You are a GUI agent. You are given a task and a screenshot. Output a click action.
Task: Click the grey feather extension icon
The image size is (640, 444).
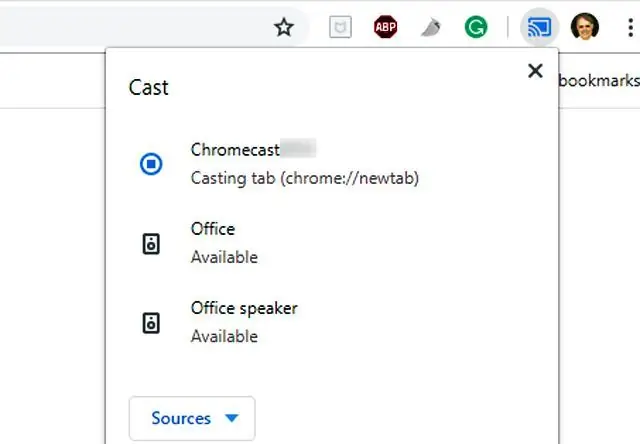[x=431, y=28]
